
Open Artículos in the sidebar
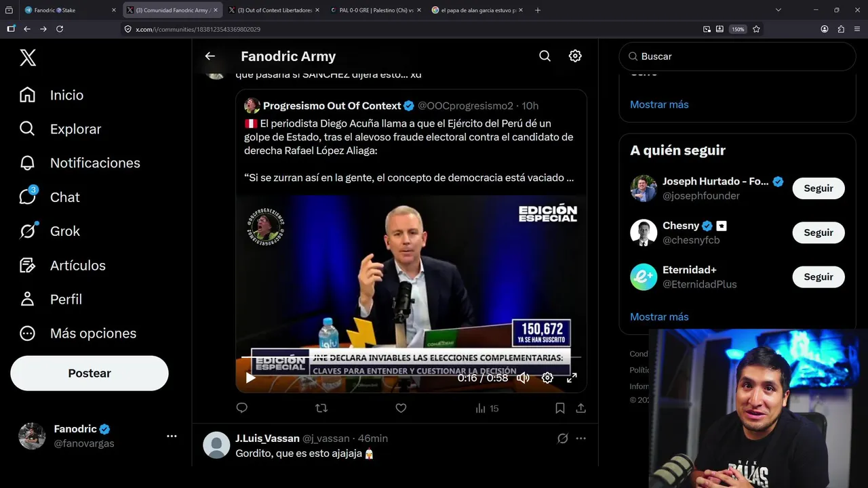62,265
